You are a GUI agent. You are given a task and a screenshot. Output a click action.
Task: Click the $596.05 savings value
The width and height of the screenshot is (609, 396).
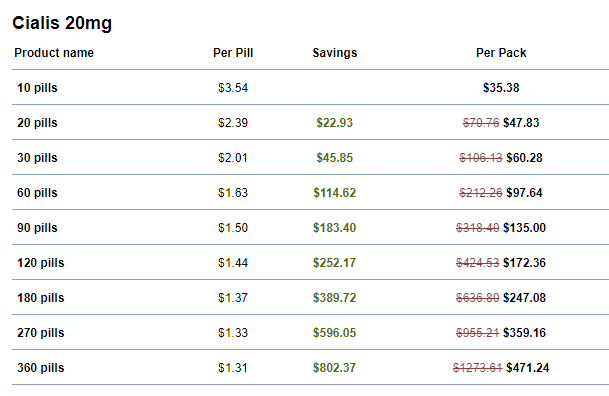(335, 333)
